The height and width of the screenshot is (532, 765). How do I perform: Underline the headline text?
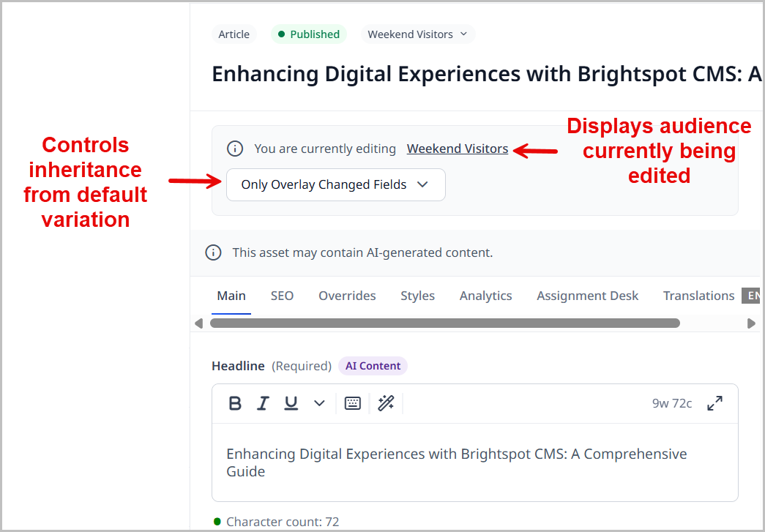(x=291, y=403)
